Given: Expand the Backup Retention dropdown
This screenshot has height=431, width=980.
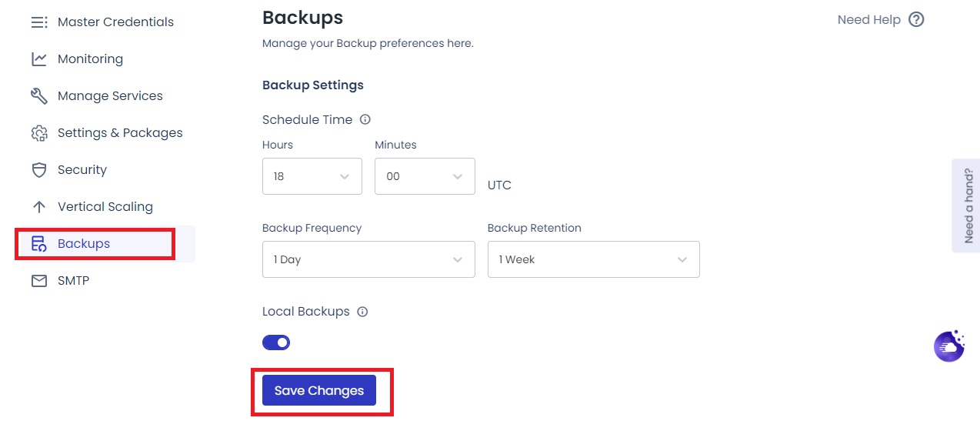Looking at the screenshot, I should tap(593, 259).
